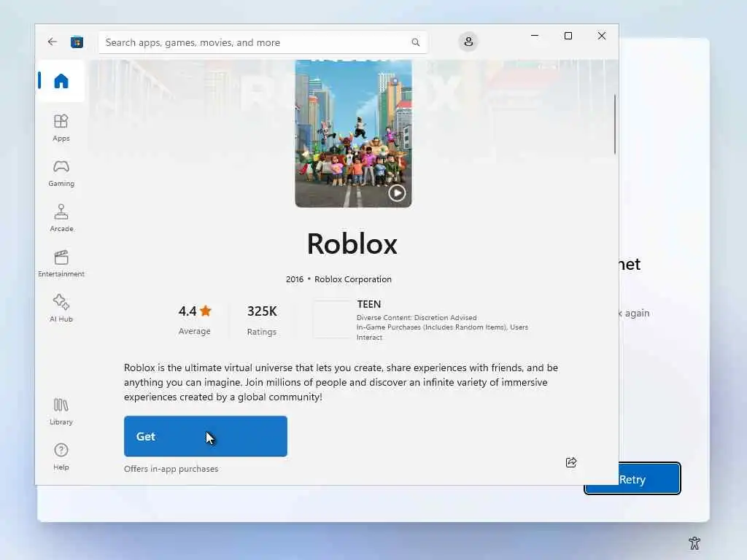The height and width of the screenshot is (560, 747).
Task: Open the Entertainment section in sidebar
Action: point(61,263)
